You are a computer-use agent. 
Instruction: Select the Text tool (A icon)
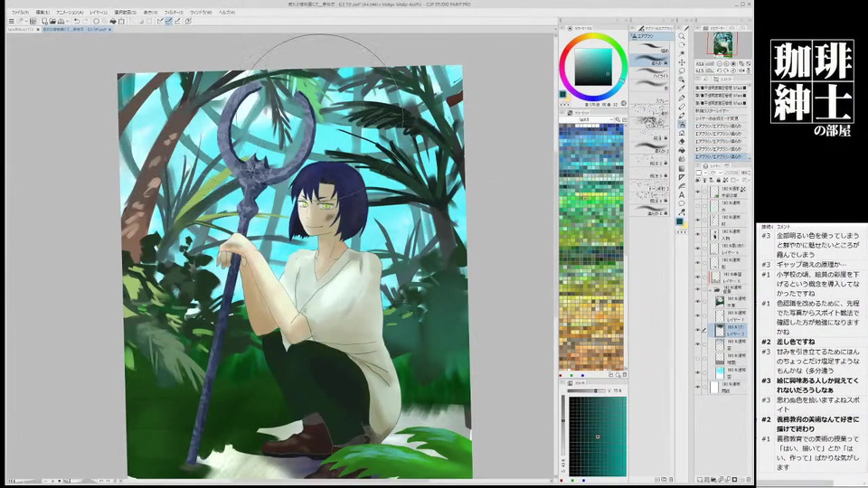click(x=682, y=195)
